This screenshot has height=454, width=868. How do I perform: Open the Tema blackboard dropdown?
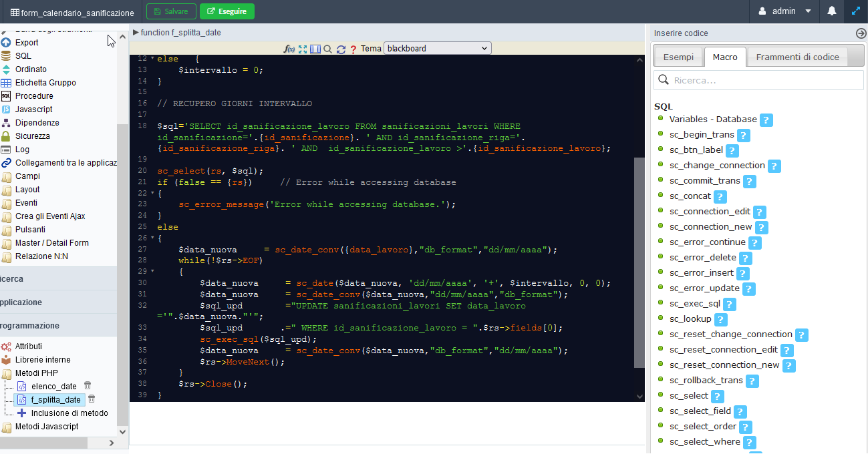coord(437,48)
